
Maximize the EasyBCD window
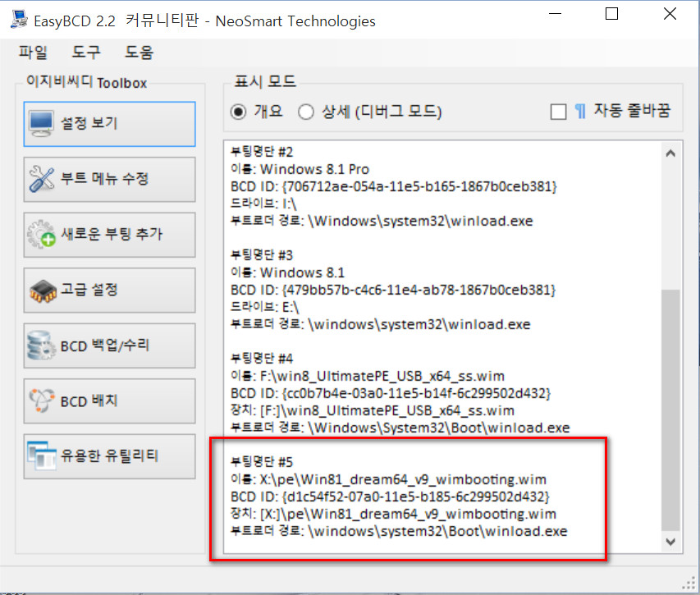tap(611, 14)
